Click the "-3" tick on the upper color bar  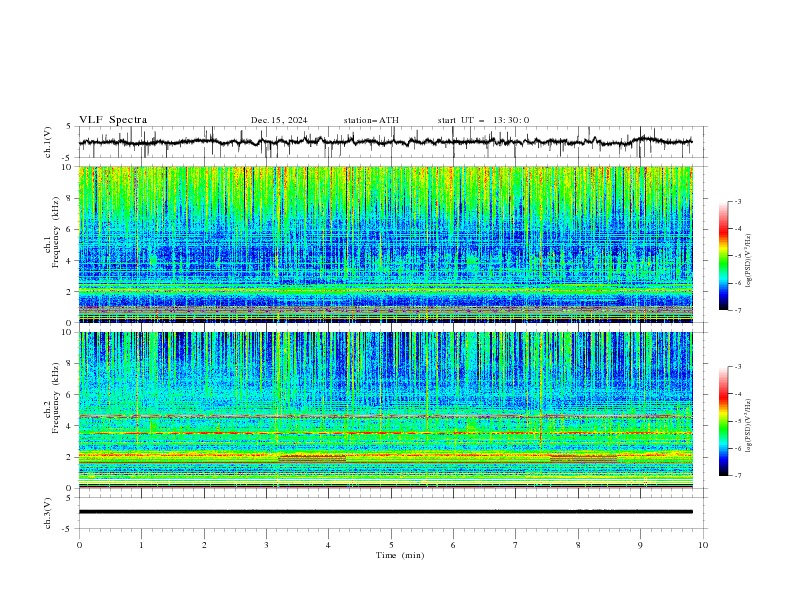737,201
